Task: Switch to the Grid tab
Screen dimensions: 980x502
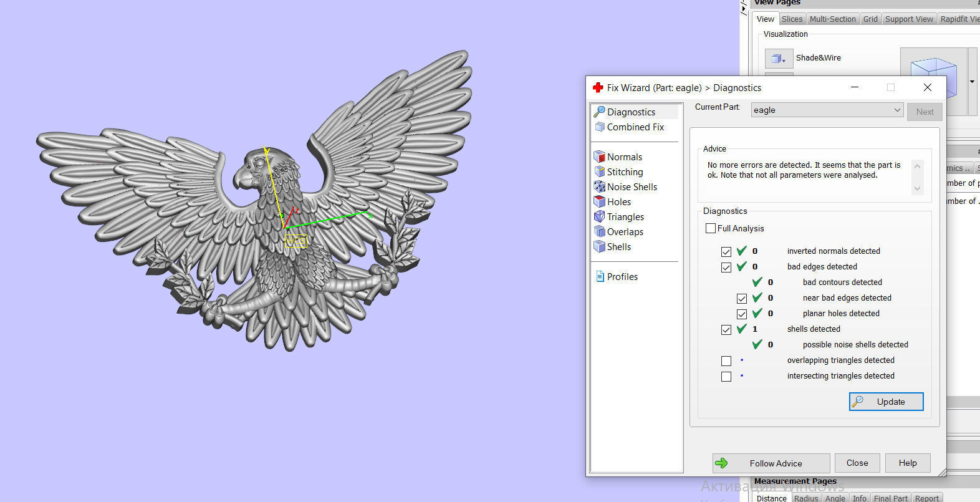Action: coord(870,19)
